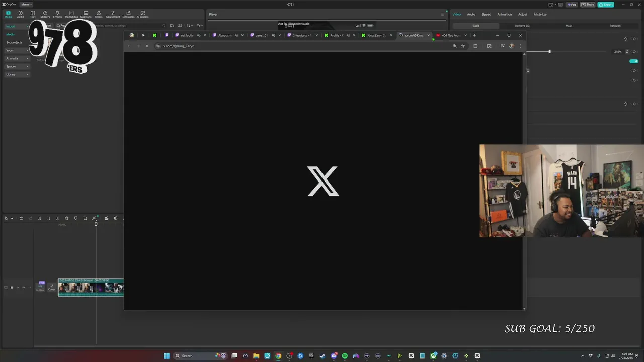
Task: Open the Captions panel in CapCut
Action: pos(86,14)
